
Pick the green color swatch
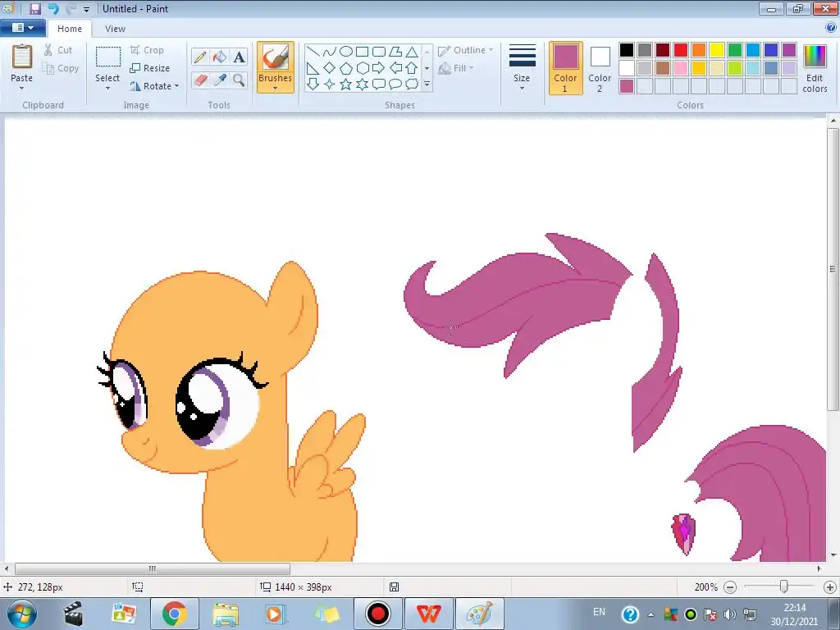[x=735, y=50]
